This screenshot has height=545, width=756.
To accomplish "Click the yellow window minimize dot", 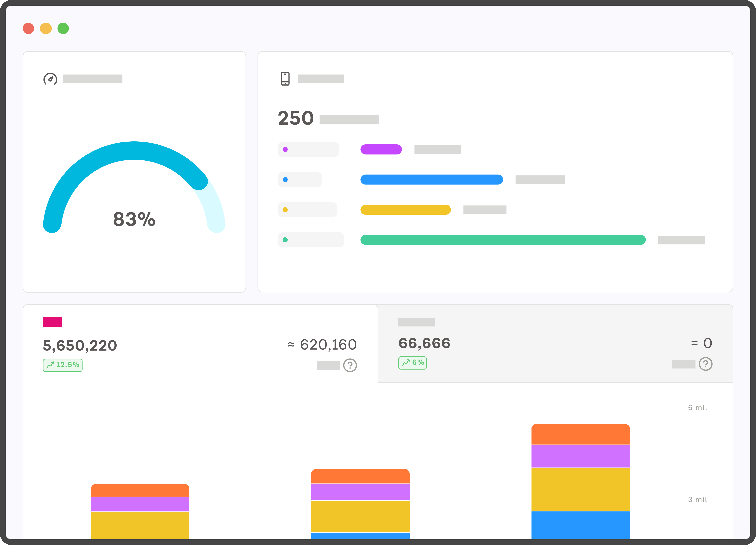I will coord(46,28).
